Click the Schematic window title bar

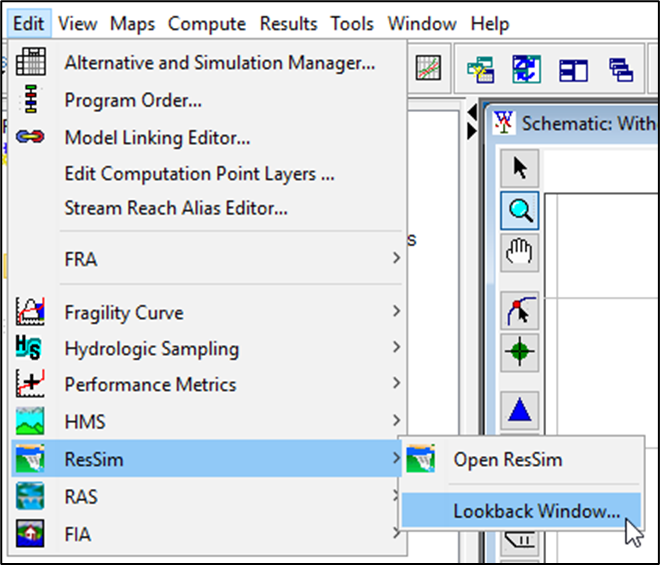pos(572,123)
